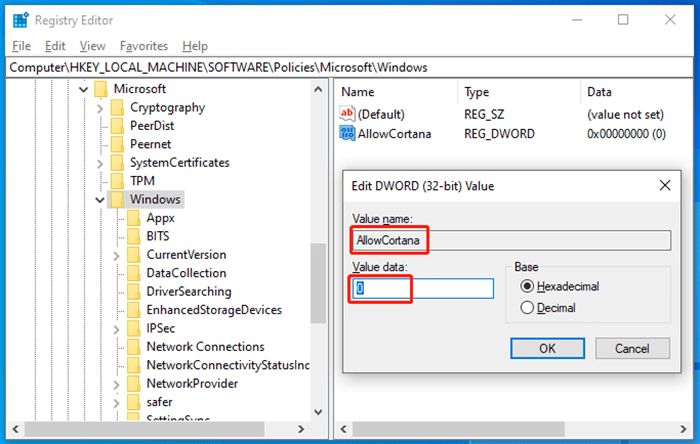
Task: Click the EnhancedStorageDevices folder icon
Action: [134, 310]
